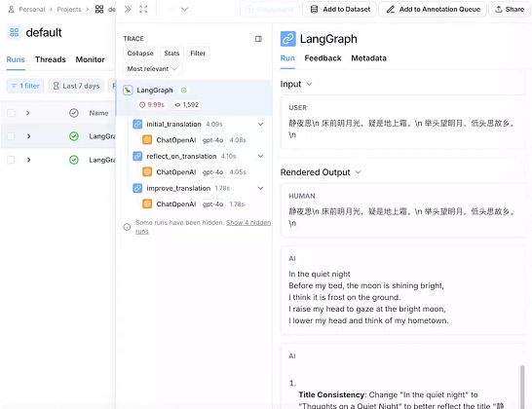Open the navigation down-chevron in top bar

tap(184, 9)
